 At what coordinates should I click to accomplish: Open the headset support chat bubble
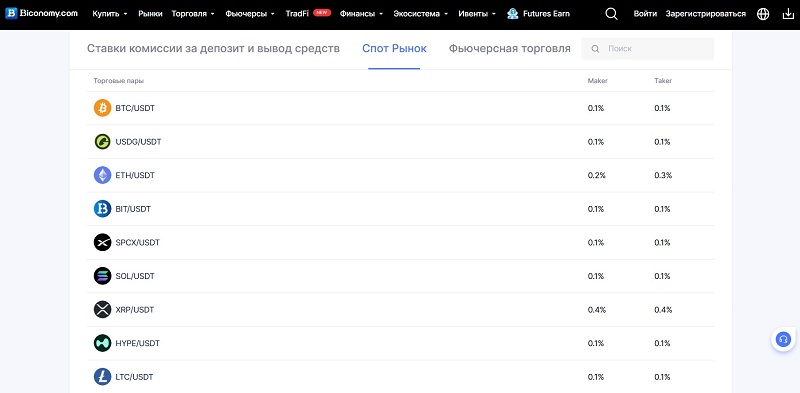(x=783, y=339)
